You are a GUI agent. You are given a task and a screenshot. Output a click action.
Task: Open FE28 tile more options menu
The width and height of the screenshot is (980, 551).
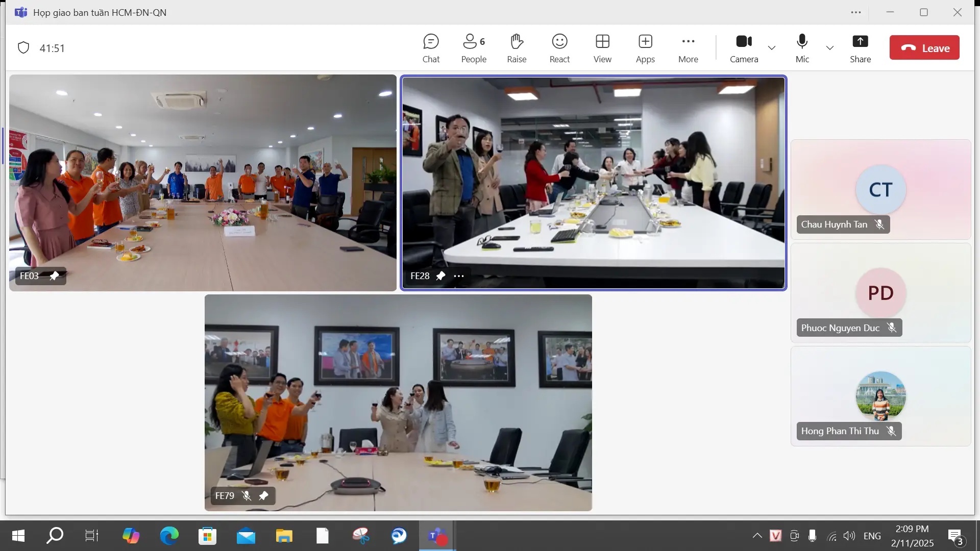coord(459,276)
